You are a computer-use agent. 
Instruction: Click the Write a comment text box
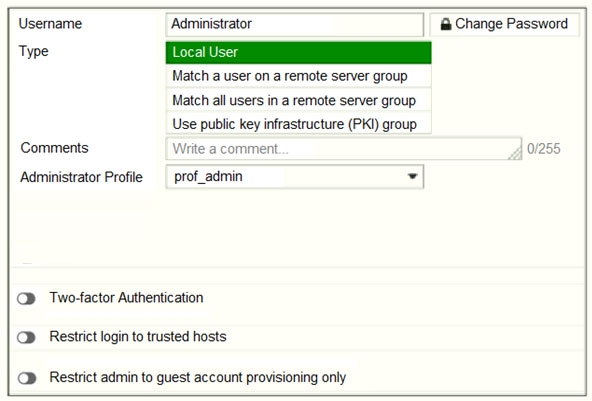pos(344,149)
